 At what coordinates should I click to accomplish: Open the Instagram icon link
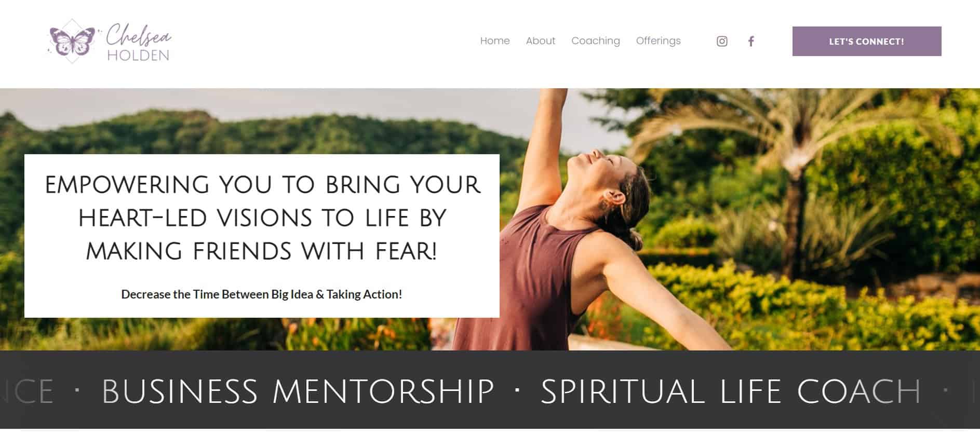[x=722, y=42]
